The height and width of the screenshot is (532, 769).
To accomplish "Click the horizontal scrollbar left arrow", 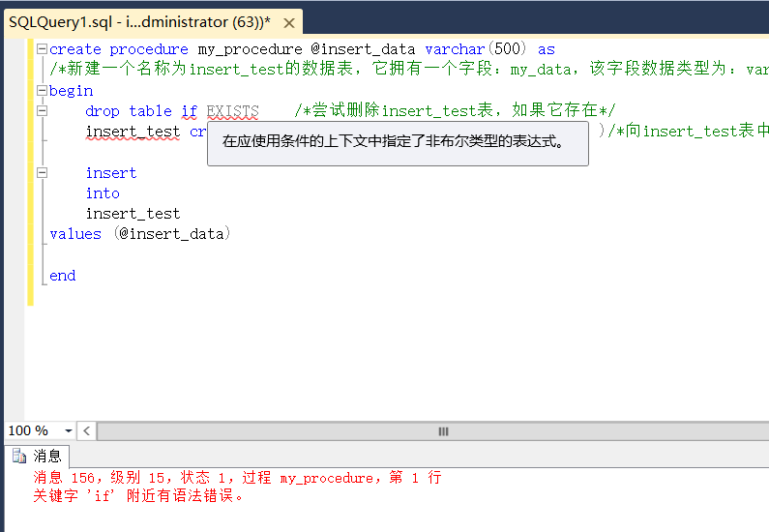I will [x=87, y=431].
